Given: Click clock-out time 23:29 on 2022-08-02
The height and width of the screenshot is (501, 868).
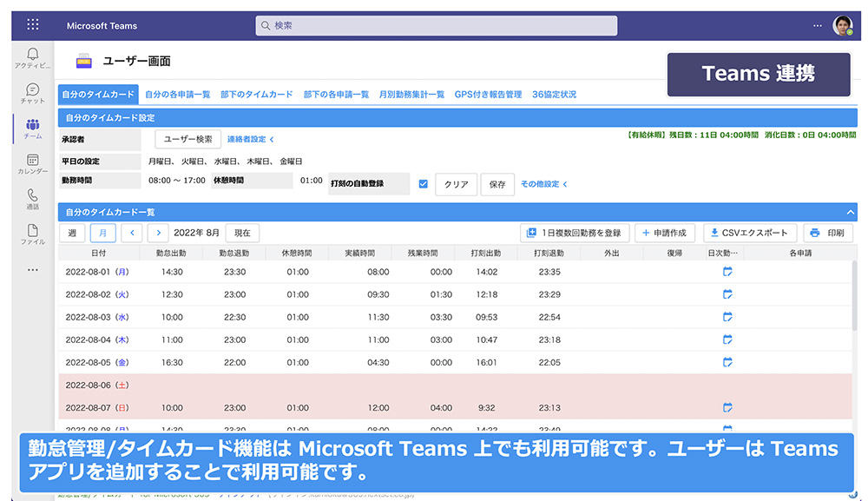Looking at the screenshot, I should click(549, 294).
